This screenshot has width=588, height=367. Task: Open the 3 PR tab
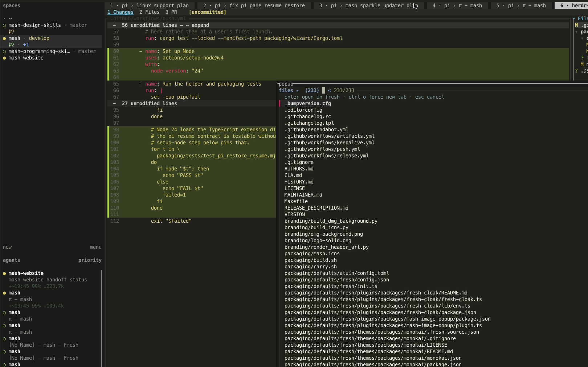click(x=171, y=12)
